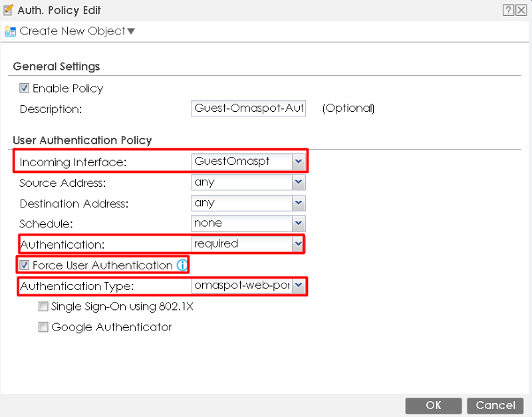Expand the Create New Object menu arrow
Viewport: 532px width, 417px height.
click(x=131, y=31)
